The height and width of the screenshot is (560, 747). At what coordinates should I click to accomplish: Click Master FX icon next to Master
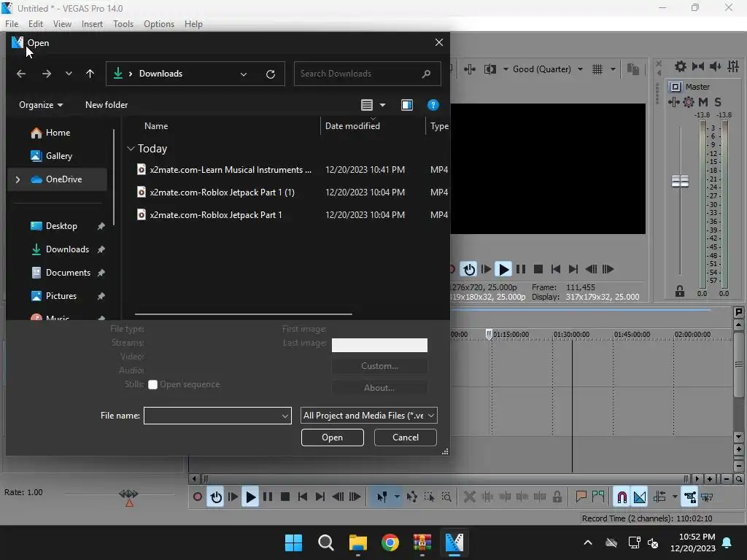point(673,102)
